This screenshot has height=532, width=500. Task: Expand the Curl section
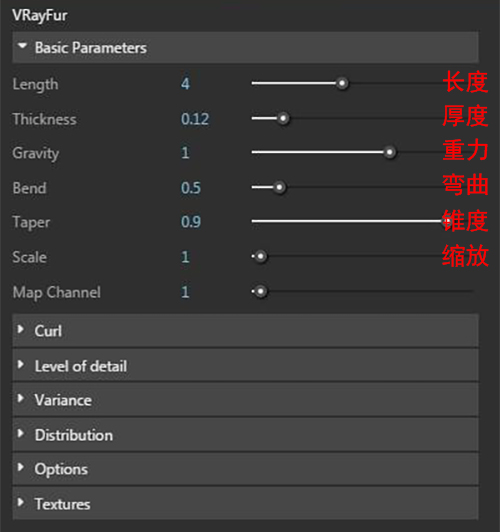[x=245, y=330]
